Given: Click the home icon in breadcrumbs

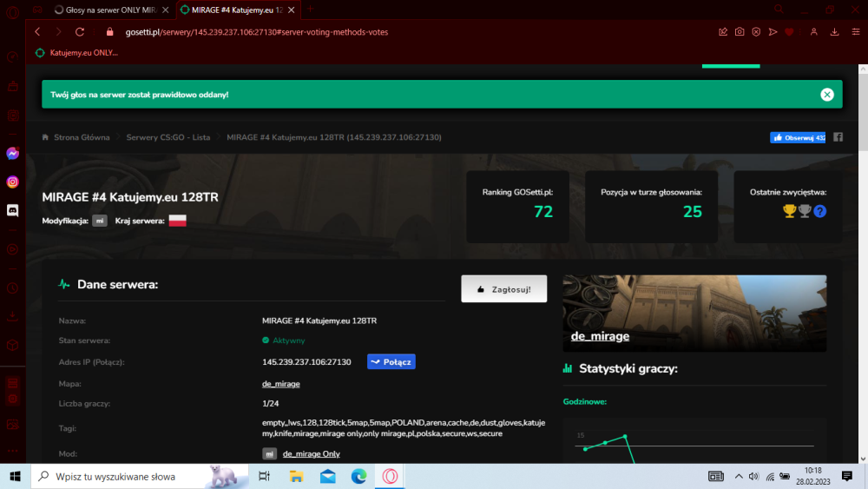Looking at the screenshot, I should coord(45,137).
